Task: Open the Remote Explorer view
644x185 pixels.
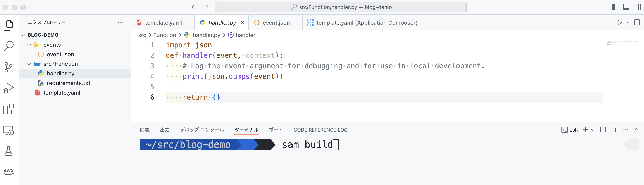Action: click(9, 130)
